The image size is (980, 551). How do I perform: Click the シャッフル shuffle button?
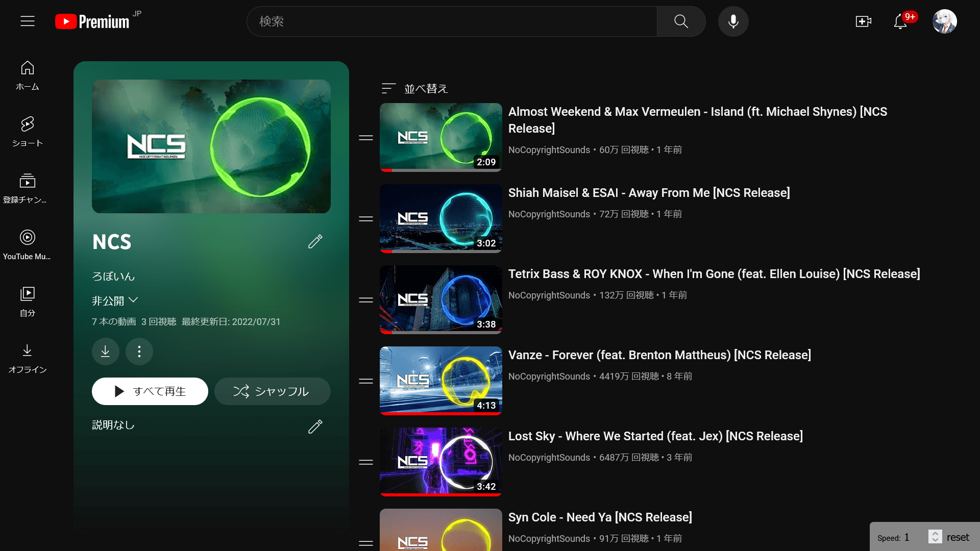[x=273, y=391]
